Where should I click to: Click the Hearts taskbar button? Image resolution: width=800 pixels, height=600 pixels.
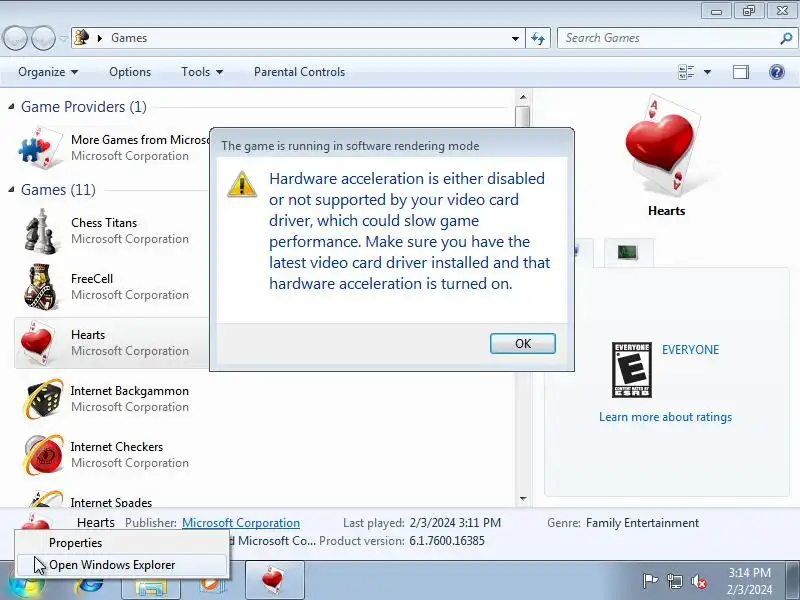tap(274, 580)
